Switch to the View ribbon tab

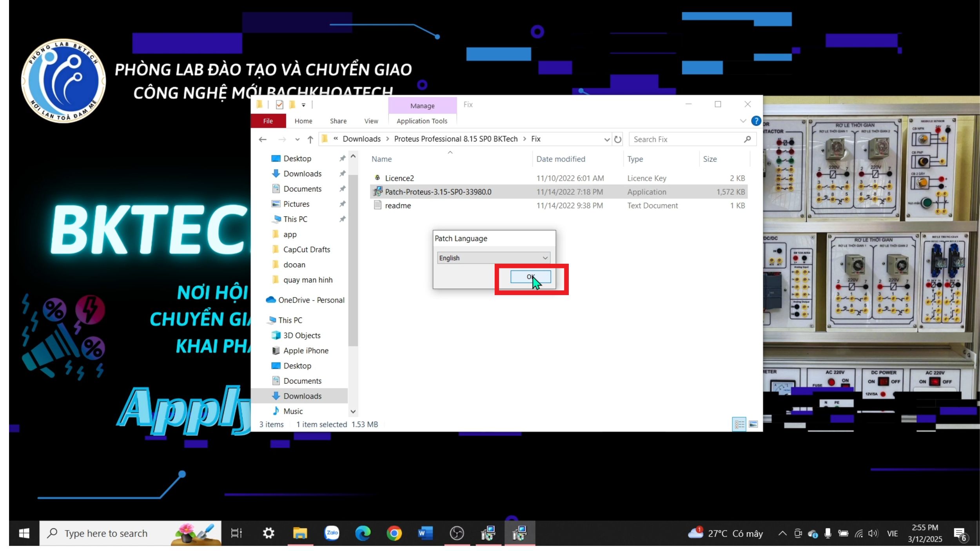(371, 121)
